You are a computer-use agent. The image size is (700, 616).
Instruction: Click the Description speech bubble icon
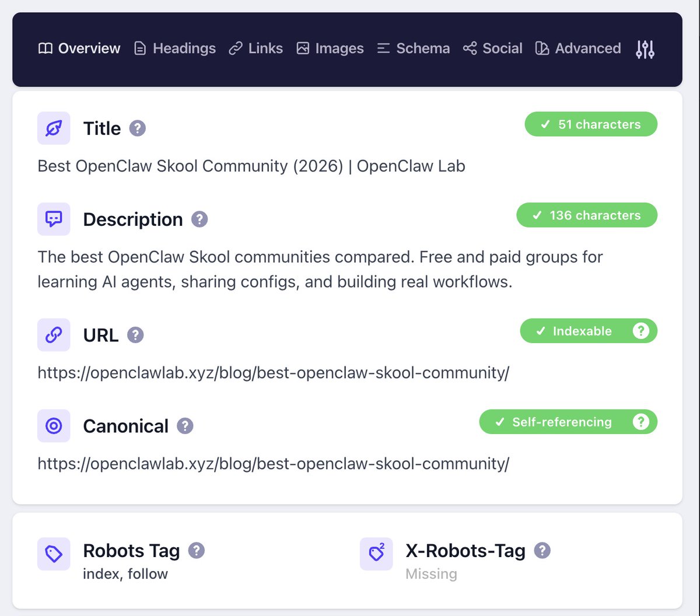(x=54, y=219)
